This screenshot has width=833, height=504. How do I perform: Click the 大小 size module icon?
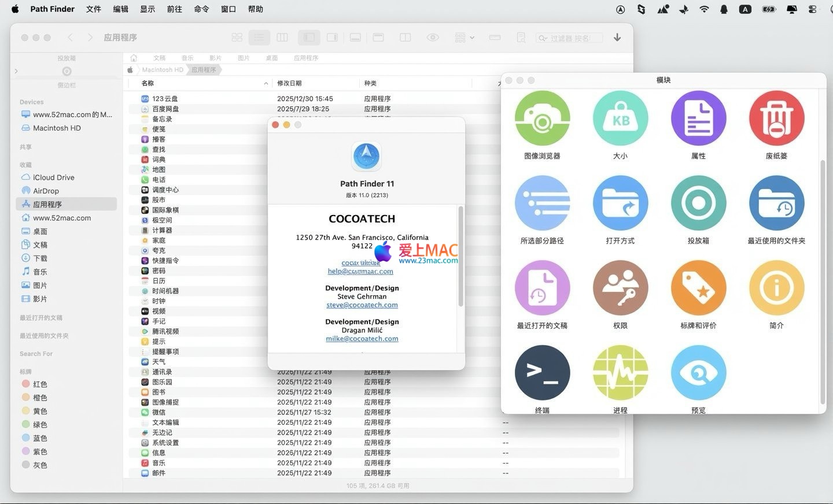pos(620,118)
